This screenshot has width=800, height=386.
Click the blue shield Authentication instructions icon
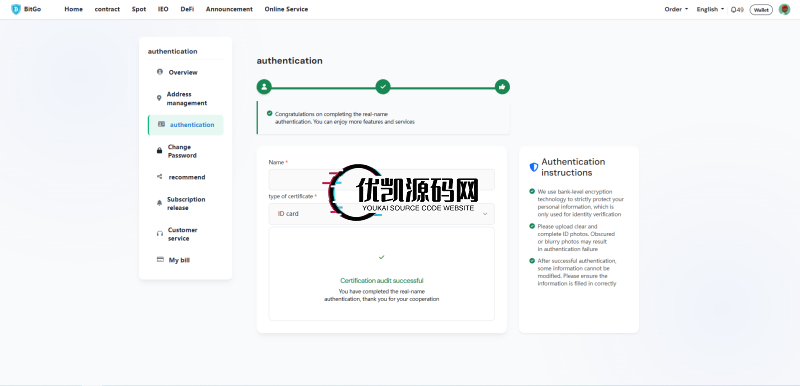click(x=534, y=167)
